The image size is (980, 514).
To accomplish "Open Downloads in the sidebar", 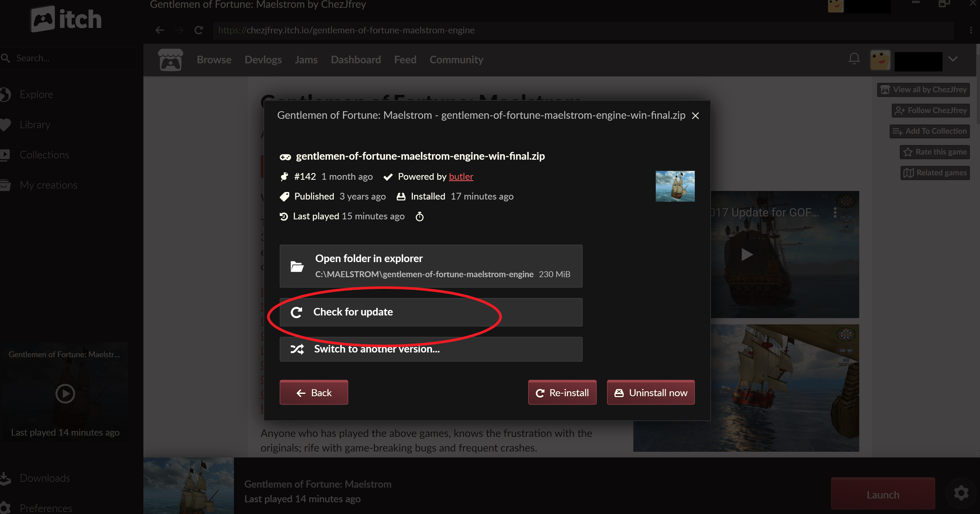I will point(44,478).
